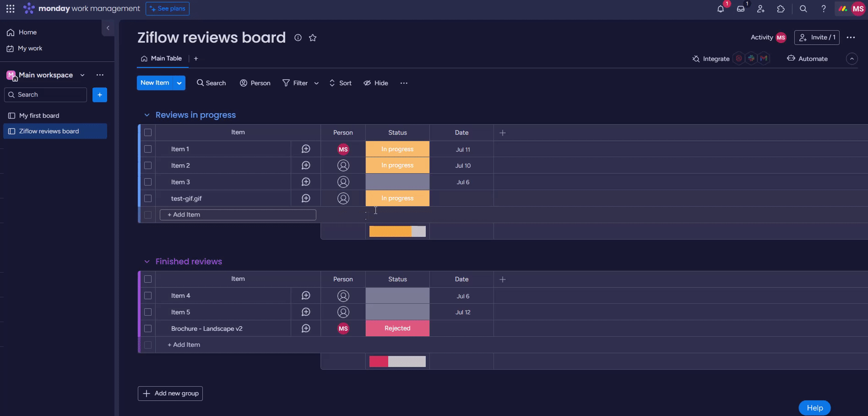Assign a person to Item 3
Screen dimensions: 868x416
[x=343, y=182]
